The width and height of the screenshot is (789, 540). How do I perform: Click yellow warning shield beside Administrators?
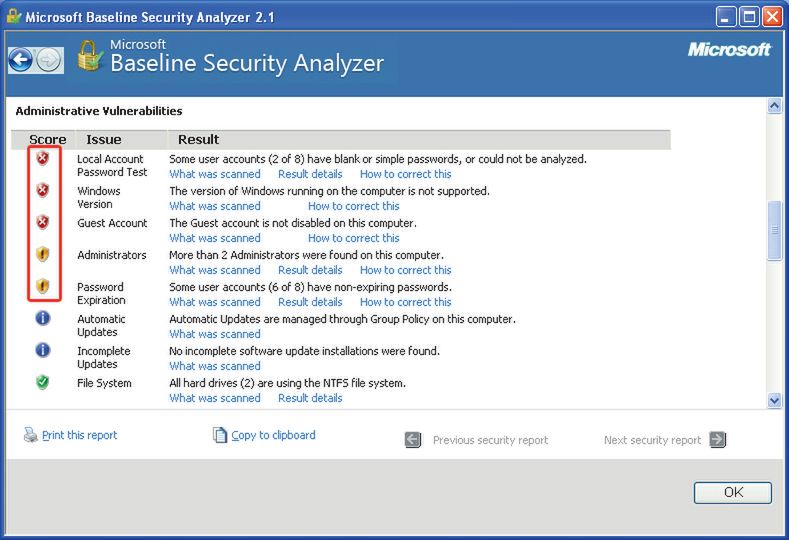(42, 255)
